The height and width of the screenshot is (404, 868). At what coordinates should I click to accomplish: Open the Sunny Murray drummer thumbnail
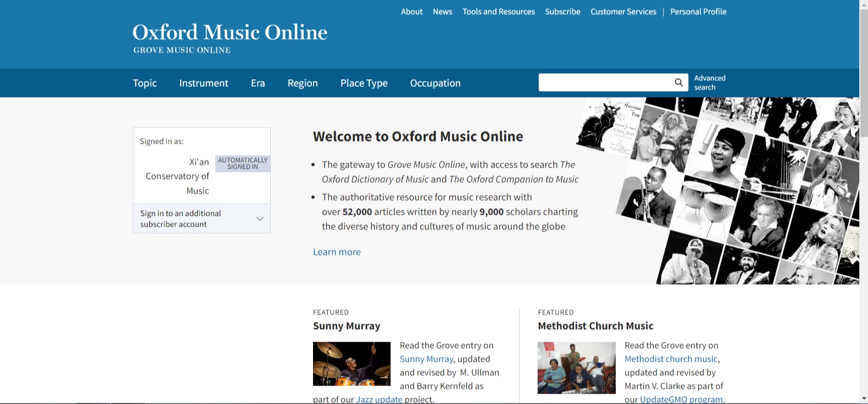click(352, 363)
